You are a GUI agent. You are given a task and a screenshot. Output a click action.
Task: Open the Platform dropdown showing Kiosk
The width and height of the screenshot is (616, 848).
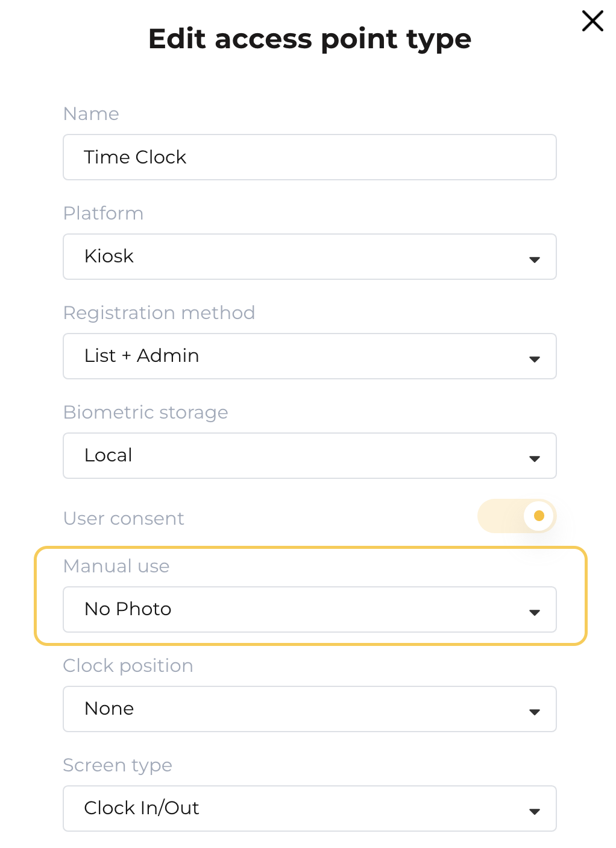[309, 256]
